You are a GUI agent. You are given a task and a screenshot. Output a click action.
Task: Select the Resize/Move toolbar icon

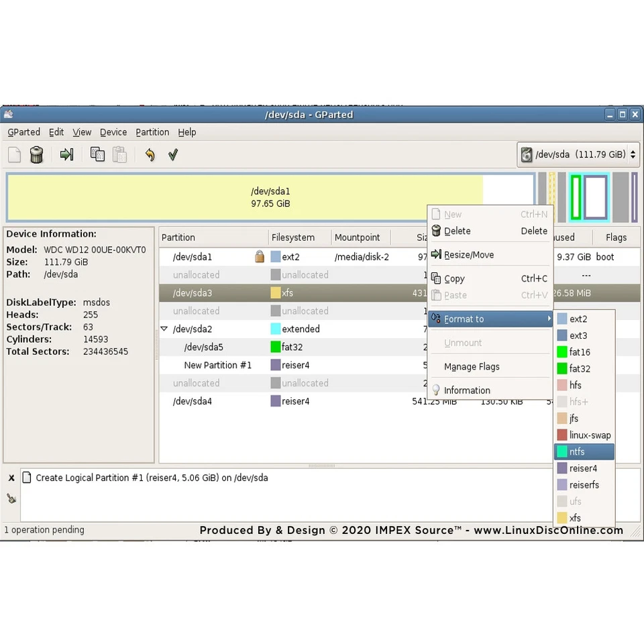(x=66, y=155)
